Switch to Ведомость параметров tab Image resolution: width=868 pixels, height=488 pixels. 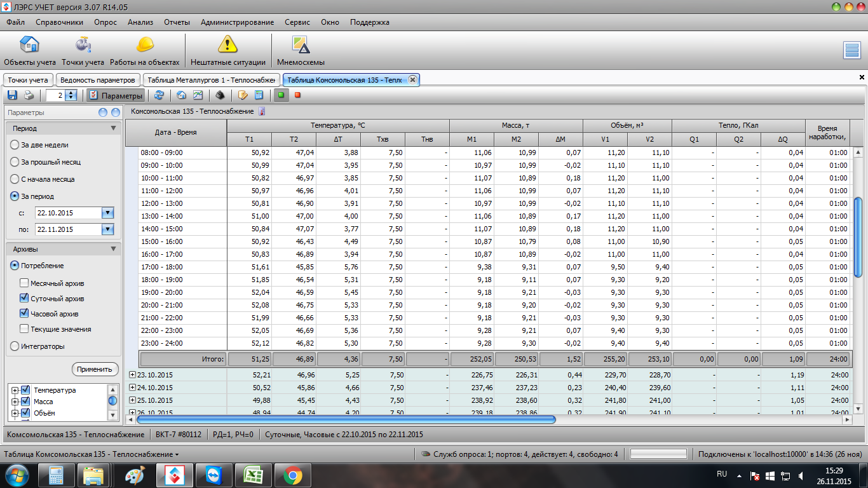[x=98, y=80]
